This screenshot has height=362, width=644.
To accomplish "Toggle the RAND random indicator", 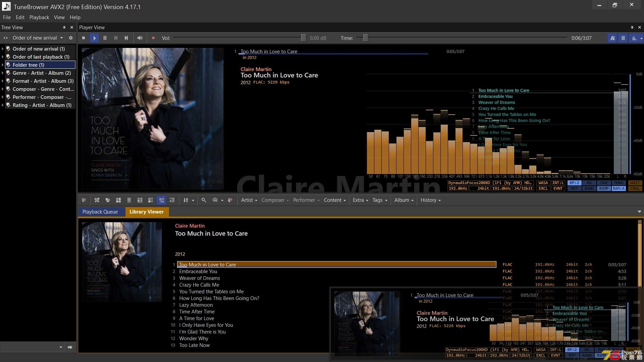I will [x=589, y=188].
